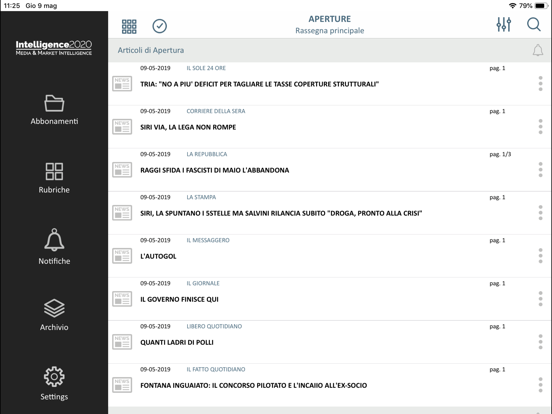This screenshot has height=414, width=552.
Task: Tap the bell icon in Articoli di Apertura
Action: pyautogui.click(x=538, y=50)
